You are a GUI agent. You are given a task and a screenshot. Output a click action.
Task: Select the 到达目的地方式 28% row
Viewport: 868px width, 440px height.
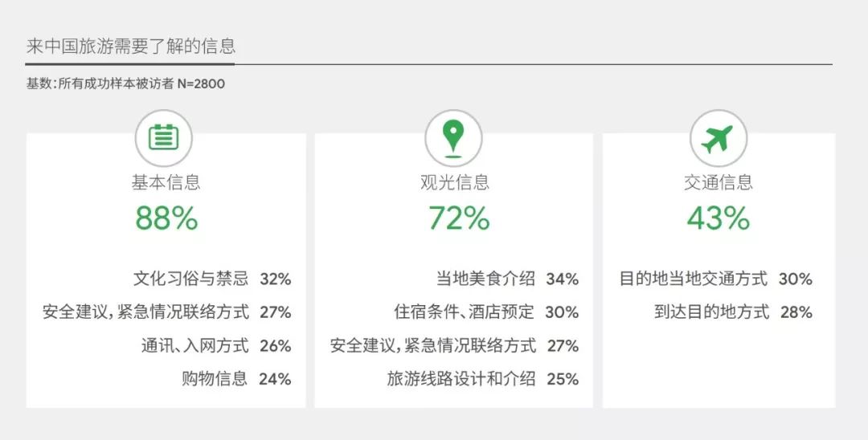coord(733,312)
